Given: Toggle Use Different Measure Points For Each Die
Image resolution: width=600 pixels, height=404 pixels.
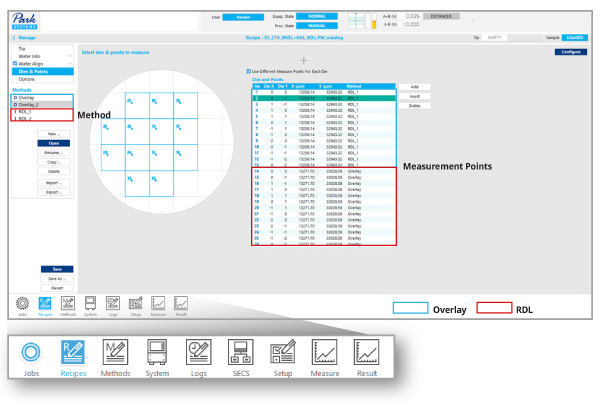Looking at the screenshot, I should 248,71.
